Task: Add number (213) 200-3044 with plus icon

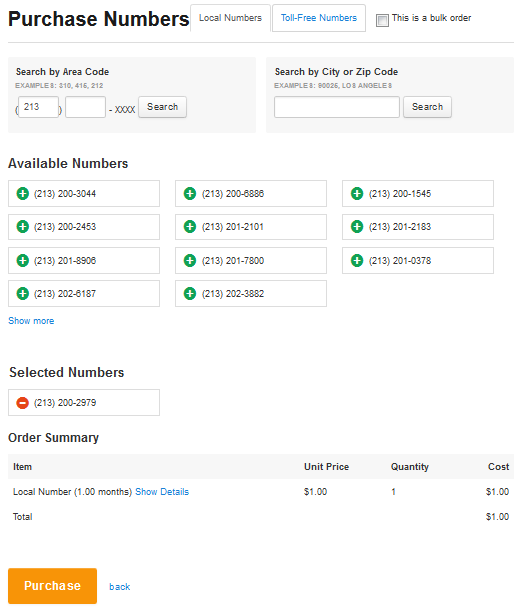Action: coord(23,193)
